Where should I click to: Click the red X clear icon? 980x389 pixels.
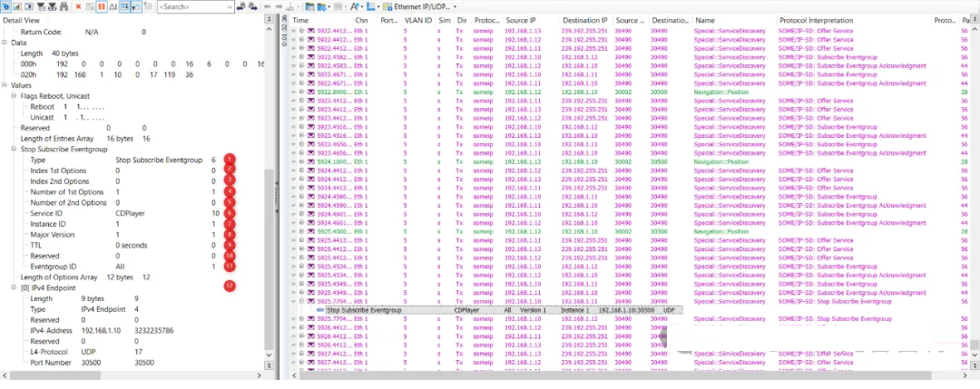click(78, 6)
